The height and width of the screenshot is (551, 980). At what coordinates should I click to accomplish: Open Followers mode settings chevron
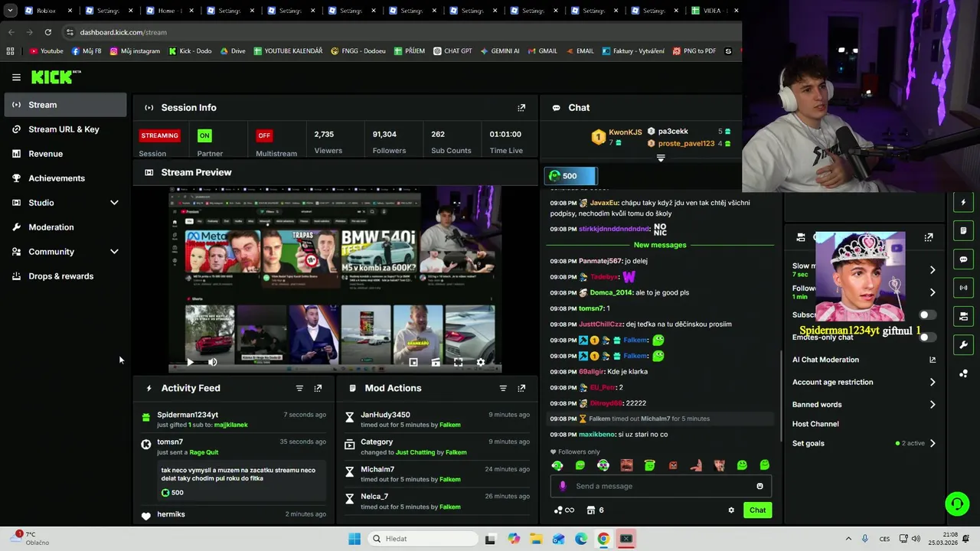[933, 292]
